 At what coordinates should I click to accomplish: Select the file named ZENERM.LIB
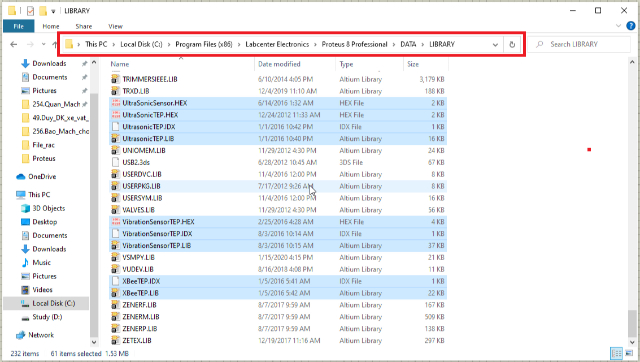pos(141,317)
